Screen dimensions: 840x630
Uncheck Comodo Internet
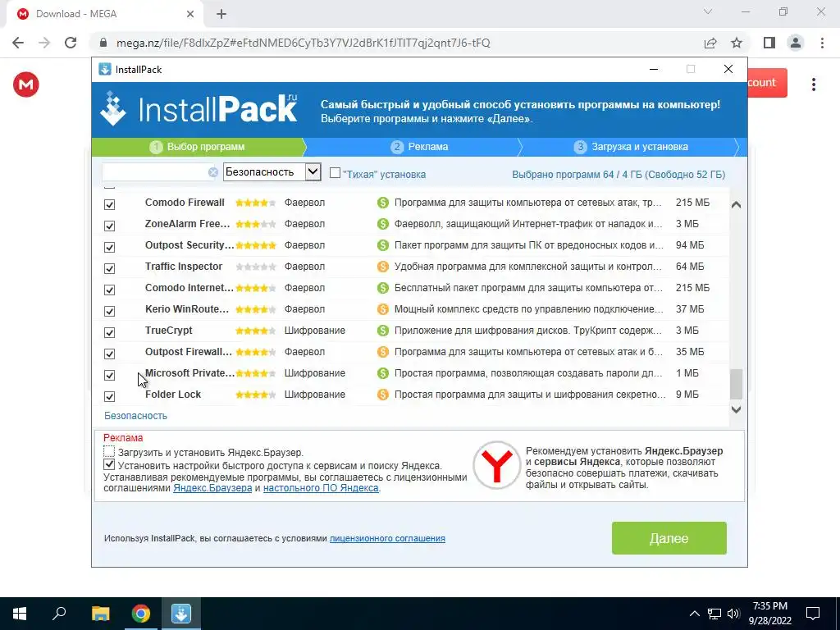point(109,290)
